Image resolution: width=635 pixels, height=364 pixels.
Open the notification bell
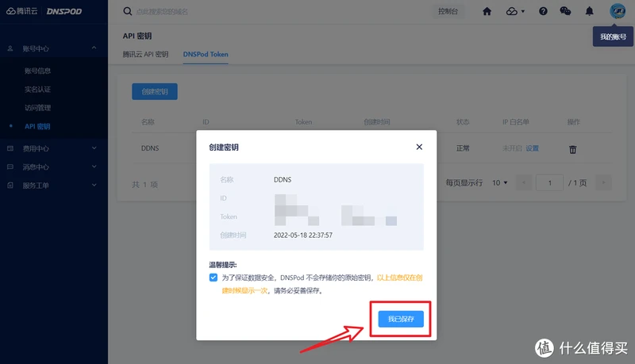[589, 11]
